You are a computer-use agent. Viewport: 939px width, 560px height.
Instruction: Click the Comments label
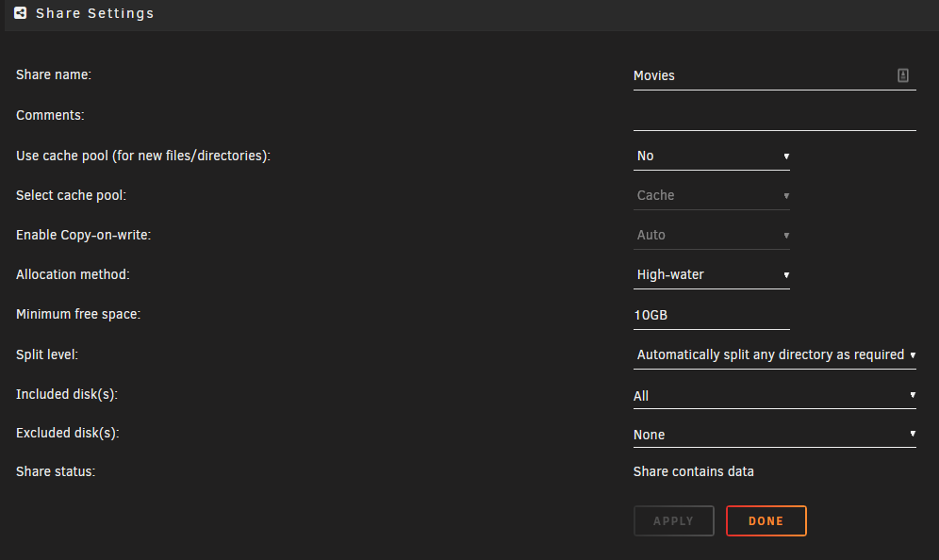coord(50,115)
